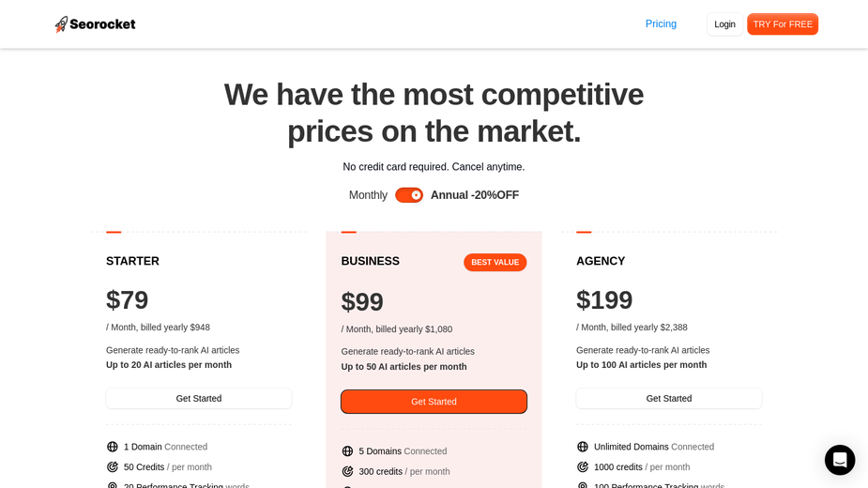Select the Monthly billing label

(368, 195)
